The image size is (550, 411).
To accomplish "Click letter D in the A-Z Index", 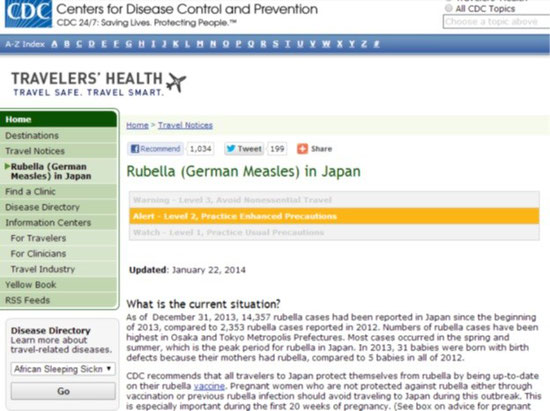I will (x=92, y=44).
